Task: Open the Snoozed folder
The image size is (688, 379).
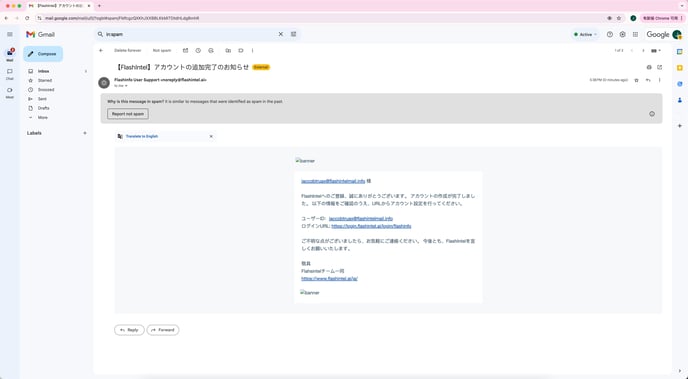Action: [46, 89]
